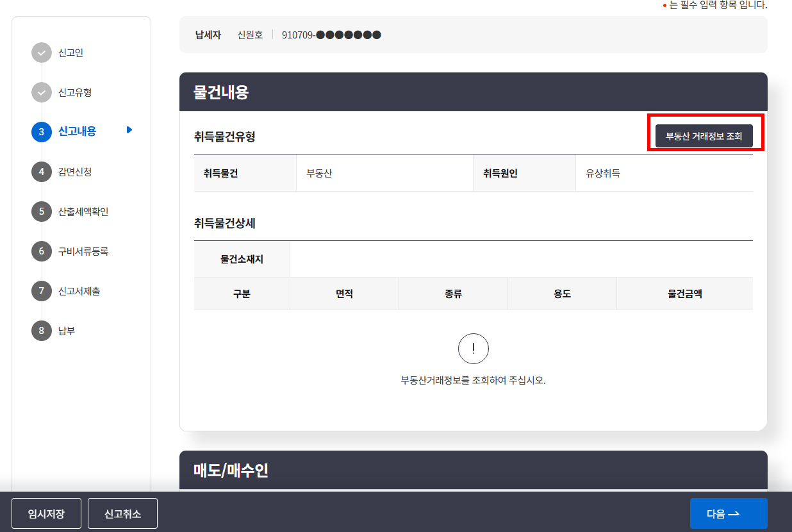Screen dimensions: 792x532
Task: Go to step 4 감면신청 number icon
Action: coord(42,172)
